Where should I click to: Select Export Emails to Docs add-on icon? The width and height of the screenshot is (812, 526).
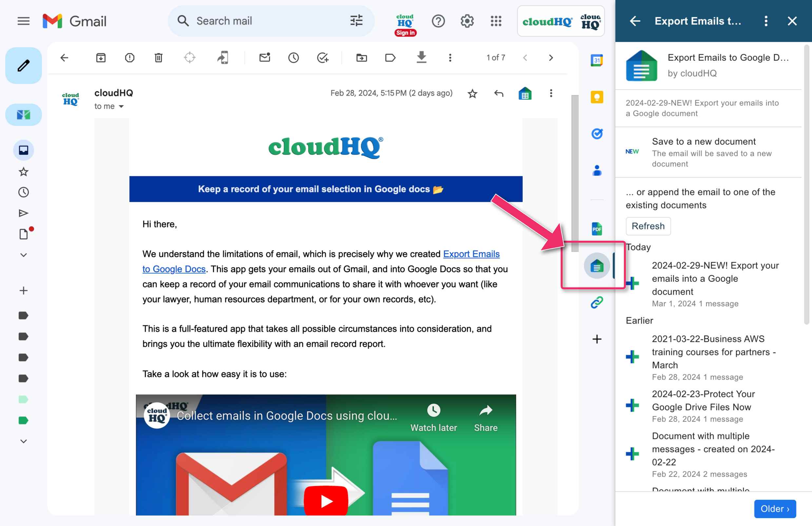pyautogui.click(x=597, y=266)
